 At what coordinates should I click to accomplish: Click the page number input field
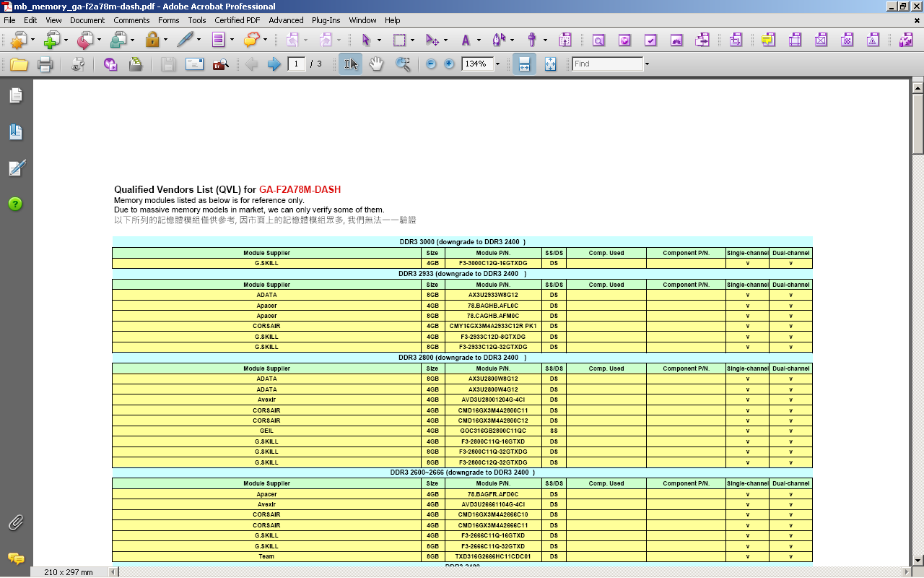pyautogui.click(x=296, y=64)
